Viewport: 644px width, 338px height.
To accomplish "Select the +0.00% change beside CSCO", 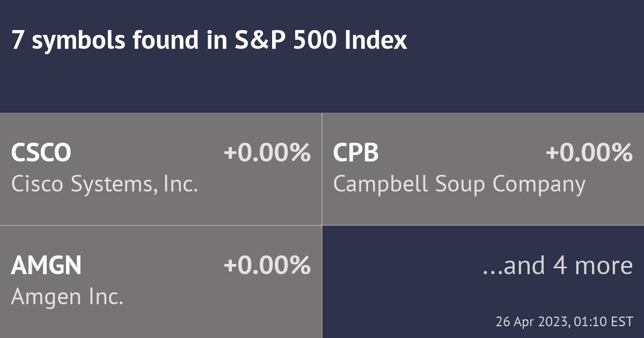I will pos(267,153).
